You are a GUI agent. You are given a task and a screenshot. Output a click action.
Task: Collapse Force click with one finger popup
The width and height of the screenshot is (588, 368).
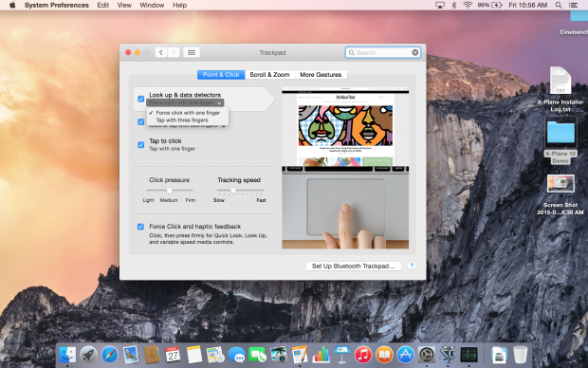tap(185, 102)
